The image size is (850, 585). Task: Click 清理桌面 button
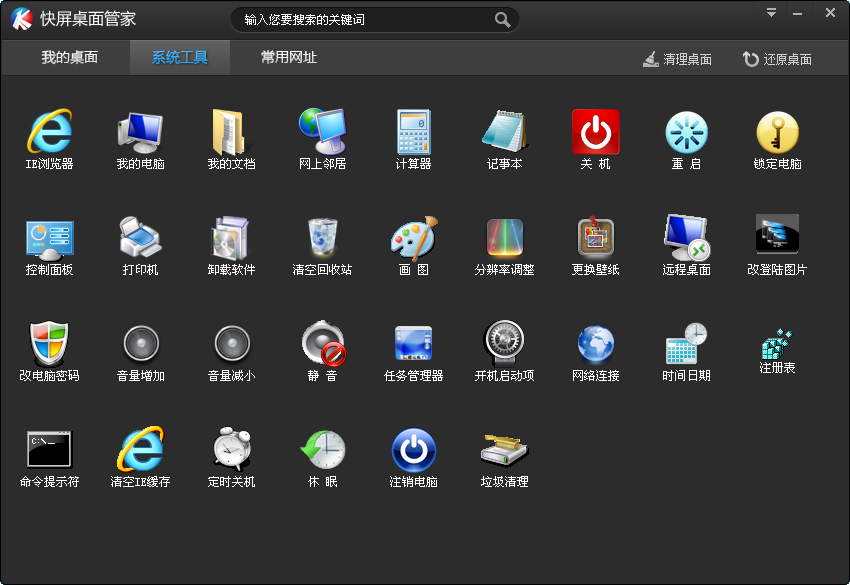click(x=678, y=59)
